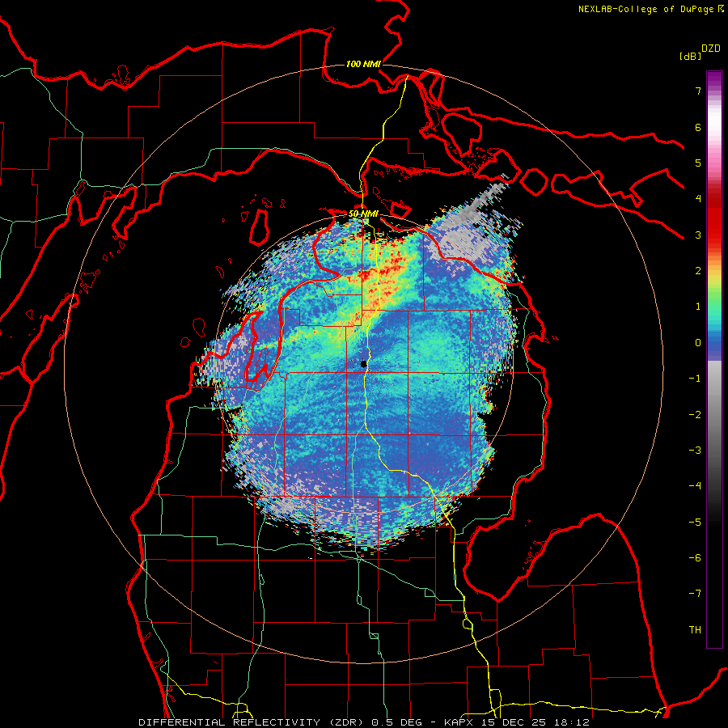The image size is (728, 728).
Task: Click the black radar site dot at the radar center
Action: coord(364,364)
